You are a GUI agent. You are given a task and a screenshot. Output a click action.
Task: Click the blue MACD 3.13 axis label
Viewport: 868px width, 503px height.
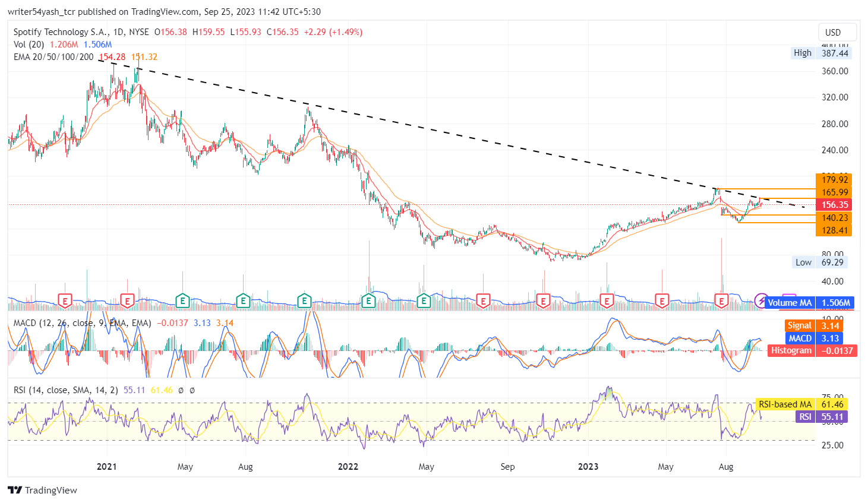[814, 338]
